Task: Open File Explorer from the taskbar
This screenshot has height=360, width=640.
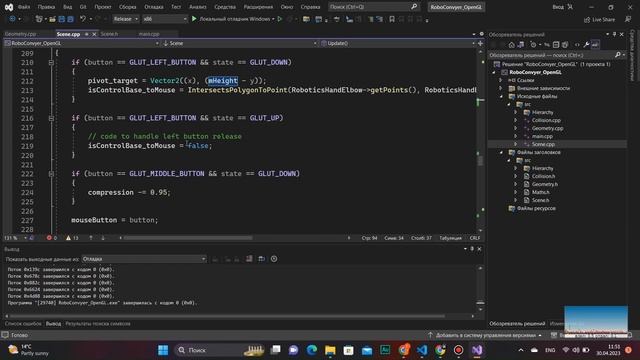Action: 330,350
